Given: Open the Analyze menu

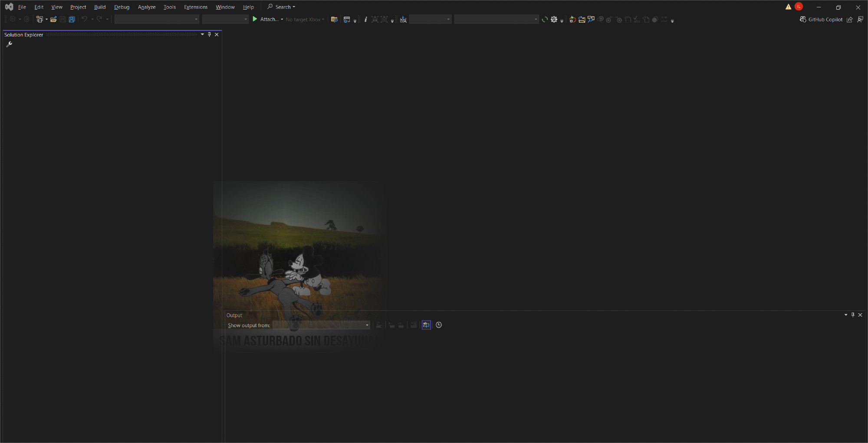Looking at the screenshot, I should [x=147, y=7].
